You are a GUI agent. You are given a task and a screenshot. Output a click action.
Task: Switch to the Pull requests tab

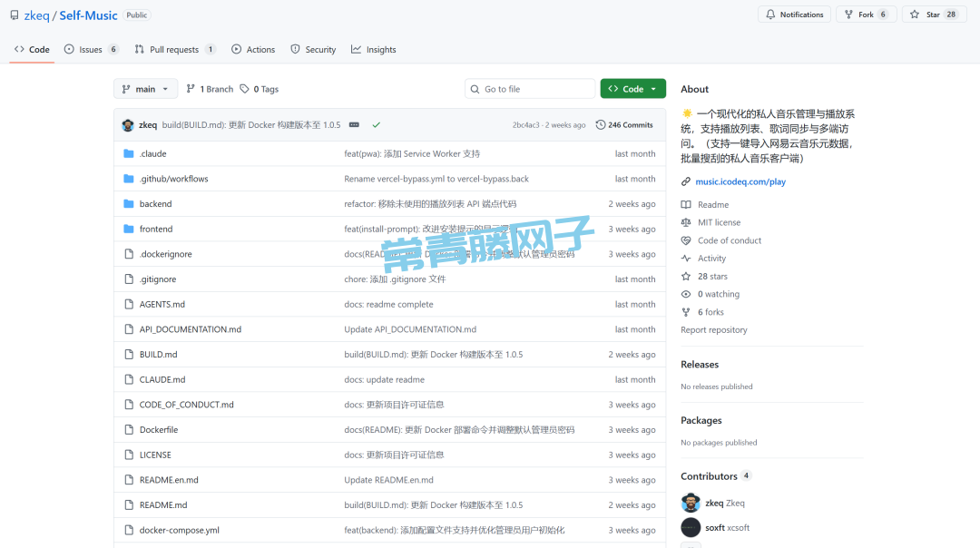(174, 50)
